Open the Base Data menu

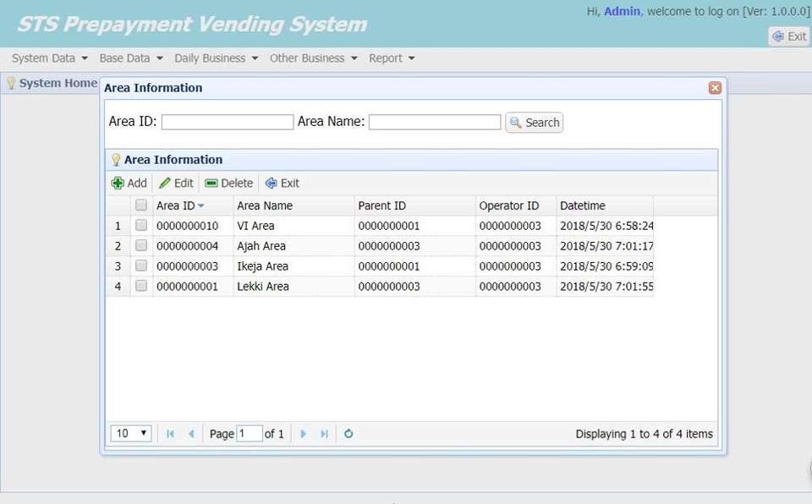pyautogui.click(x=131, y=58)
